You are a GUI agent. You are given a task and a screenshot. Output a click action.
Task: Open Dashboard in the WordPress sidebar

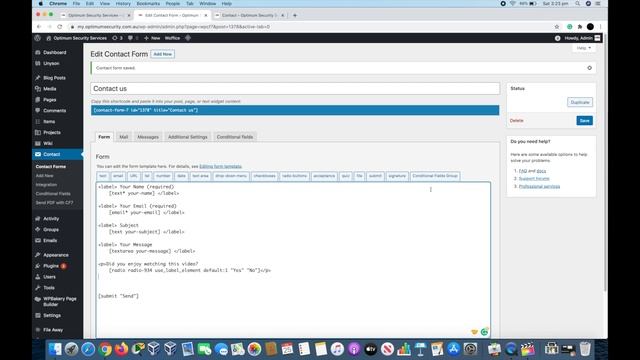coord(55,53)
